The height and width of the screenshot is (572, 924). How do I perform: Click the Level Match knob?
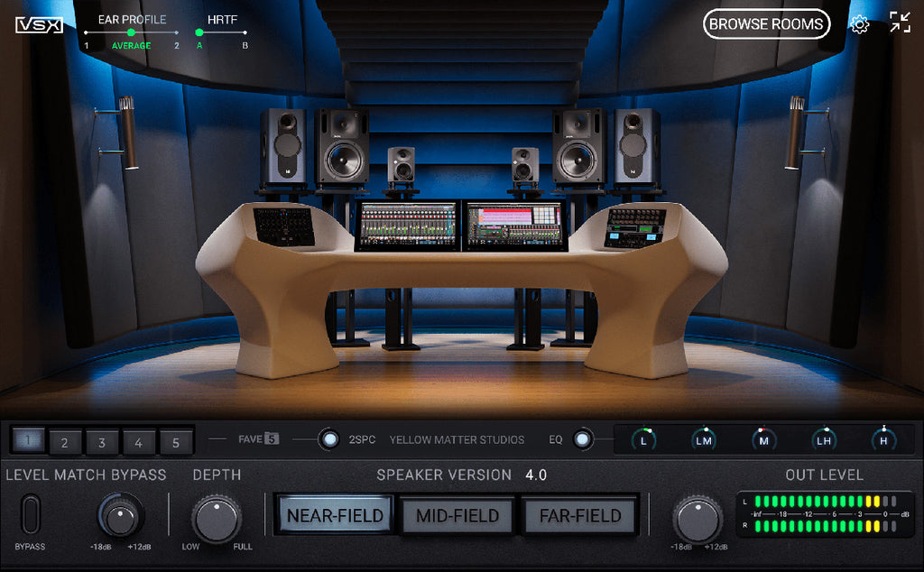pyautogui.click(x=120, y=515)
